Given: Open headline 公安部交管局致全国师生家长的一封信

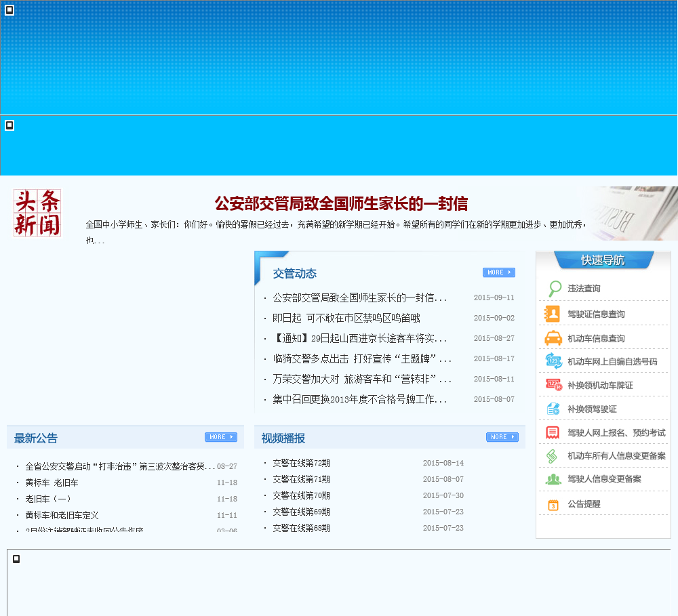Looking at the screenshot, I should 341,203.
